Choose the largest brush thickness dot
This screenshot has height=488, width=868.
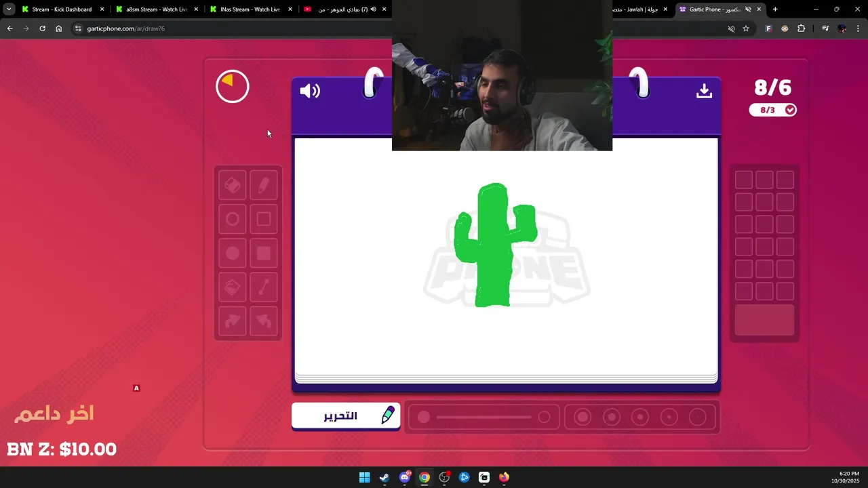click(x=583, y=417)
